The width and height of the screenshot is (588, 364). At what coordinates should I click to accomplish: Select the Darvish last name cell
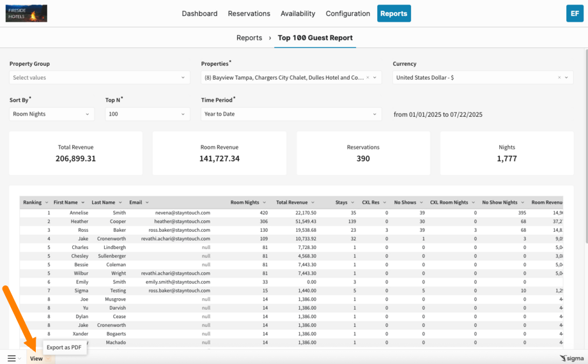coord(118,308)
